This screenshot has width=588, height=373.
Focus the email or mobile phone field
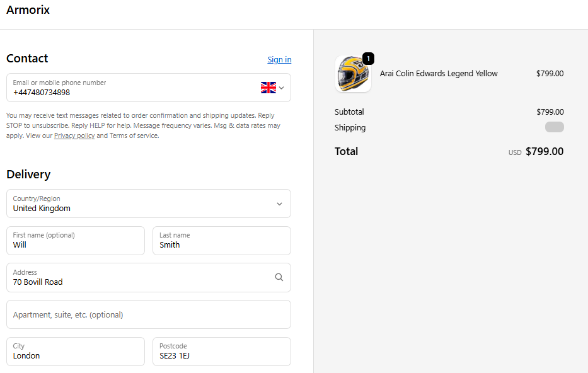(132, 88)
